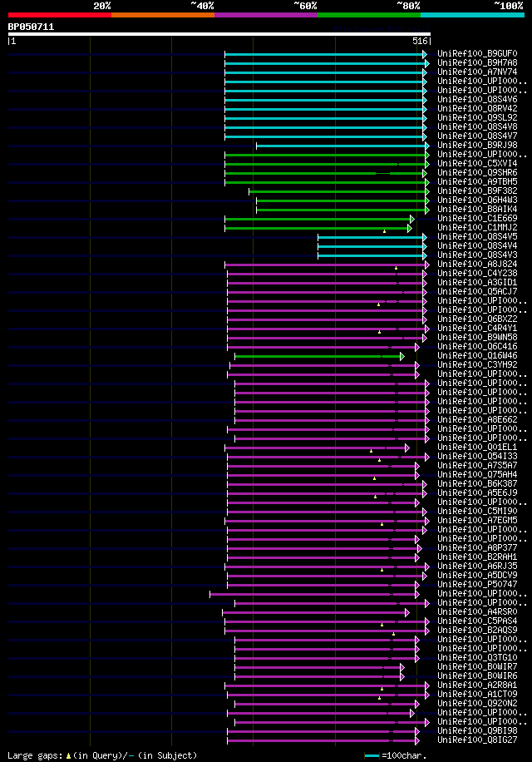Image resolution: width=532 pixels, height=762 pixels.
Task: Select the UniRef100_Q6H4W3 label
Action: point(477,200)
